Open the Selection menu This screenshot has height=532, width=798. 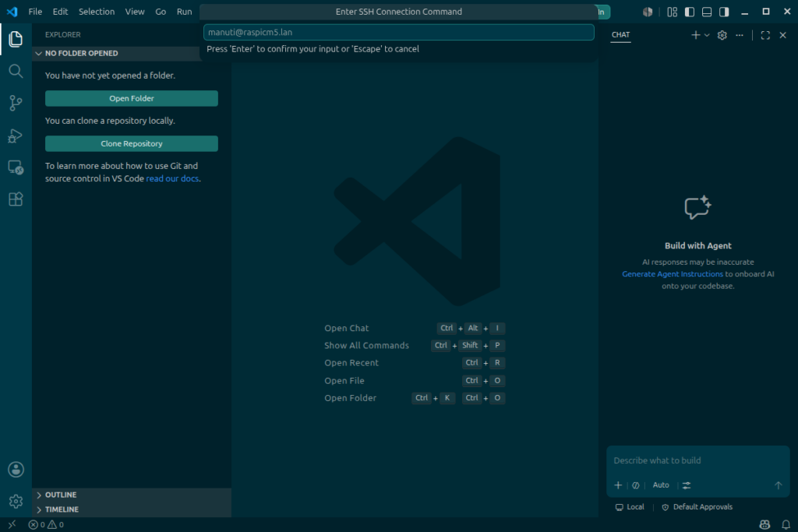tap(96, 11)
